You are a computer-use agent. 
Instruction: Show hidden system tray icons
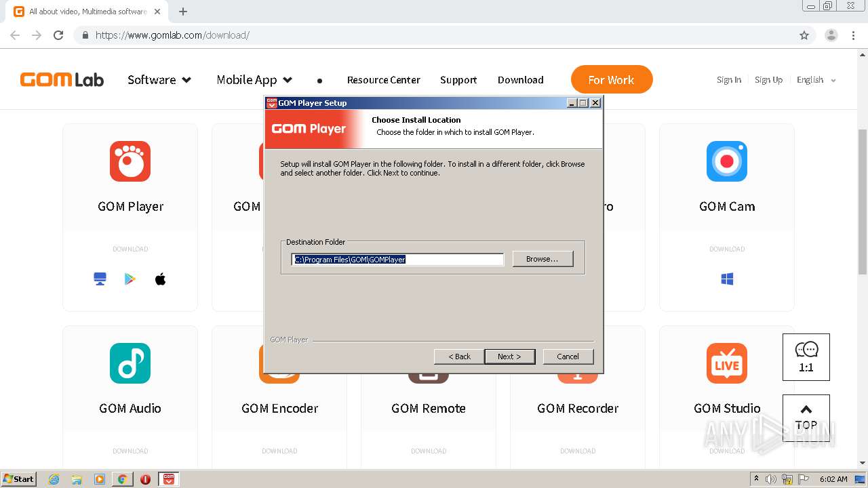click(x=756, y=479)
